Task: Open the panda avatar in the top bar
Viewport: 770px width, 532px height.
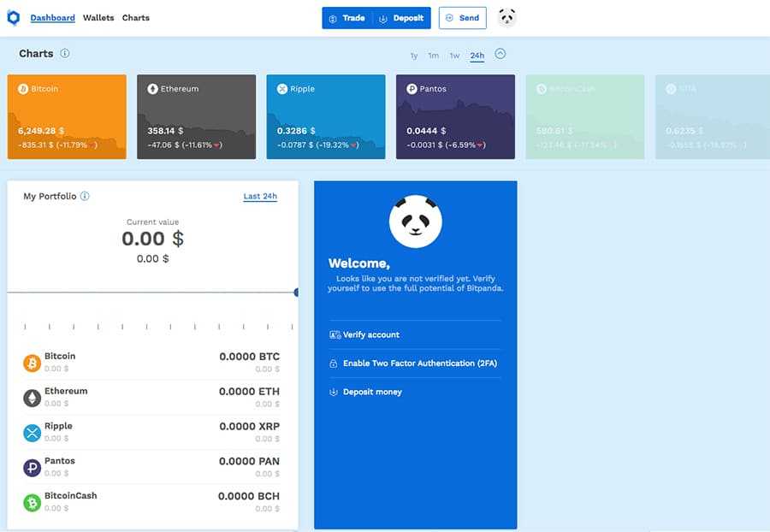Action: click(x=506, y=16)
